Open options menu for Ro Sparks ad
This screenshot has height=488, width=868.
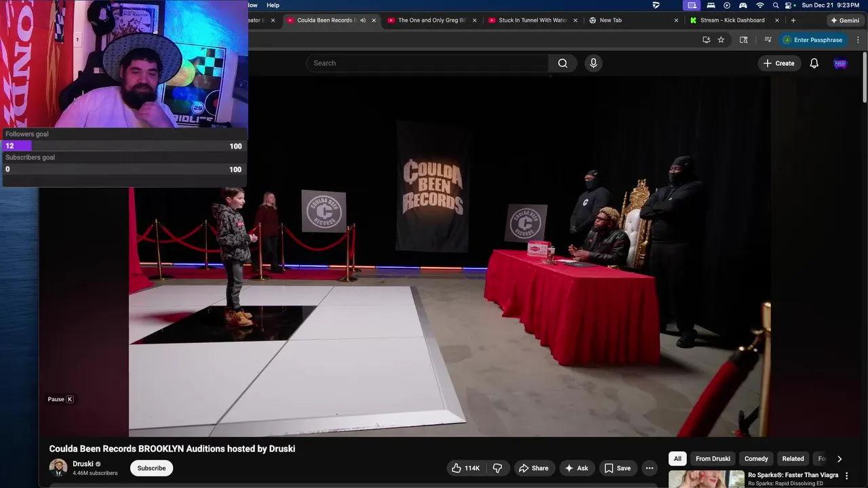point(846,476)
